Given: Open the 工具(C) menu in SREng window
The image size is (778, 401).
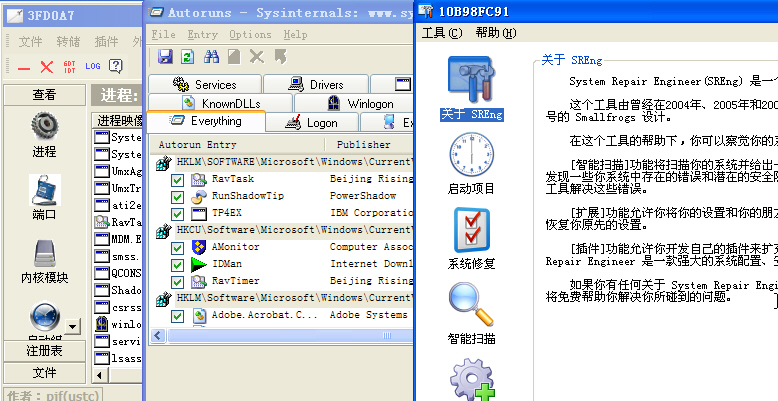Looking at the screenshot, I should pos(442,33).
